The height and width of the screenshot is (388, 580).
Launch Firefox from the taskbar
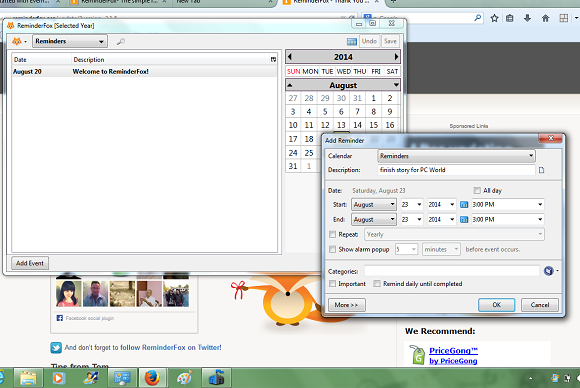(x=152, y=378)
